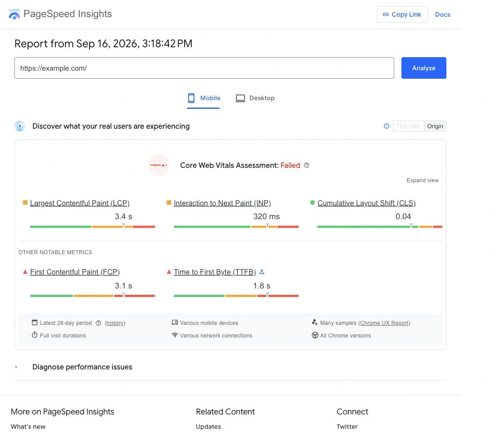Click the 320 ms INP value
The height and width of the screenshot is (432, 504).
click(x=266, y=216)
